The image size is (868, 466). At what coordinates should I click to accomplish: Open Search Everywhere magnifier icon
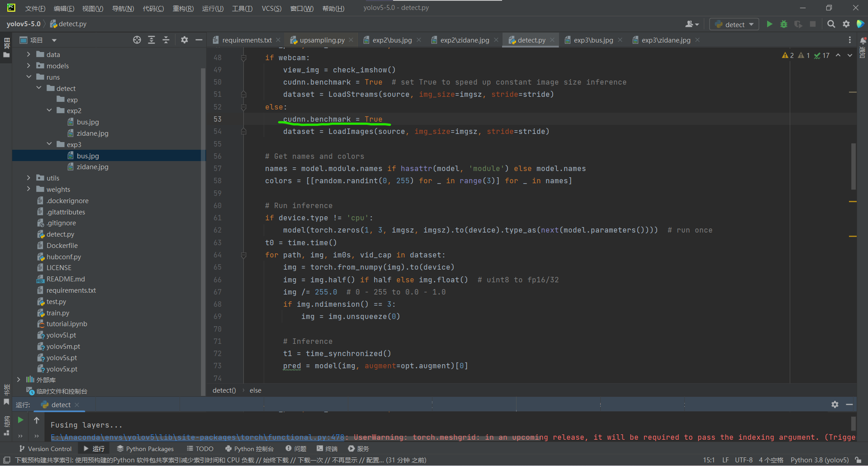pyautogui.click(x=831, y=24)
